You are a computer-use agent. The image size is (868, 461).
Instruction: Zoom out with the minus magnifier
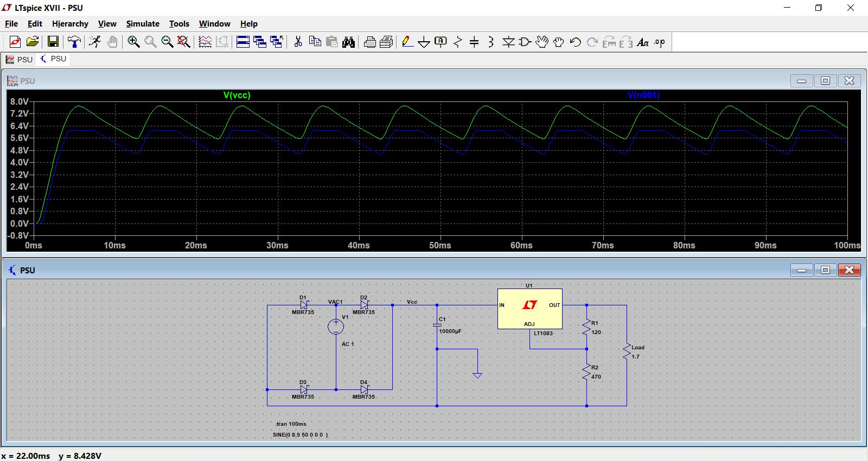(167, 42)
